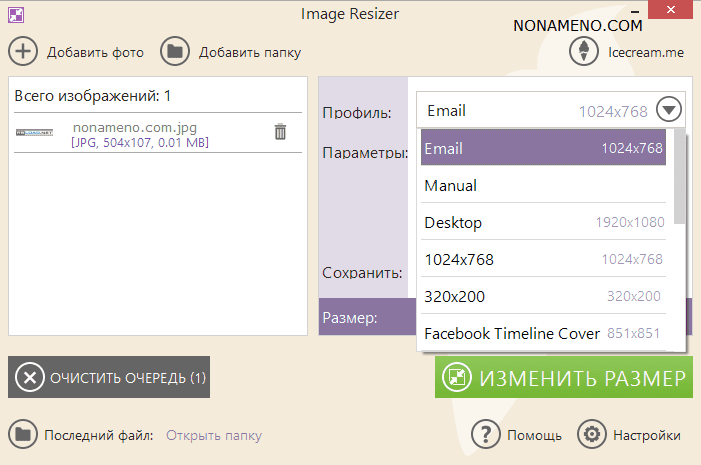Viewport: 701px width, 465px height.
Task: Select nonameno.com.jpg thumbnail in list
Action: click(35, 132)
